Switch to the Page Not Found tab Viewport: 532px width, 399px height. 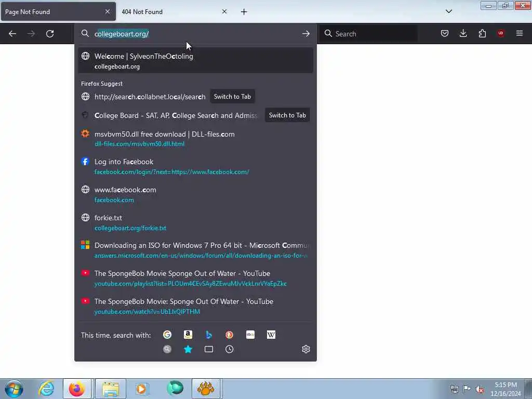coord(58,12)
